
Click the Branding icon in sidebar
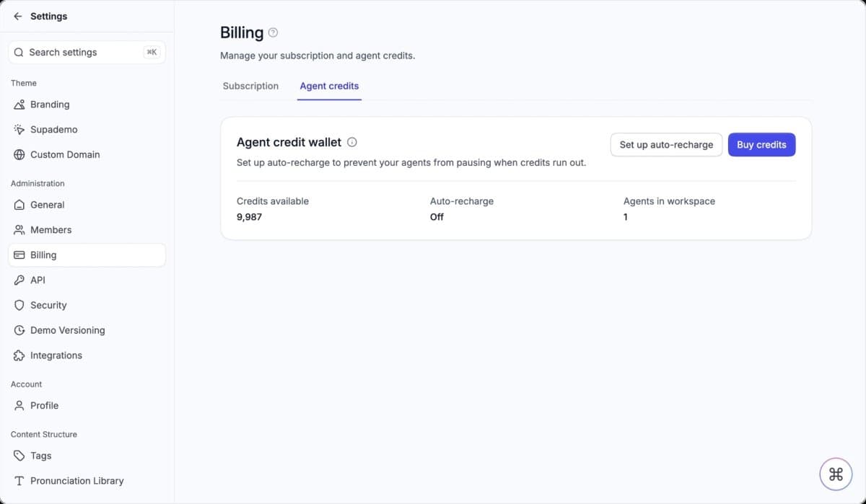[x=19, y=105]
